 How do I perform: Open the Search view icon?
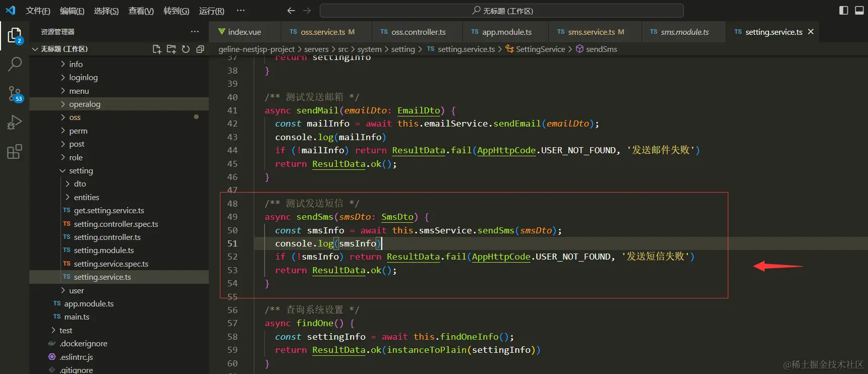pos(15,64)
